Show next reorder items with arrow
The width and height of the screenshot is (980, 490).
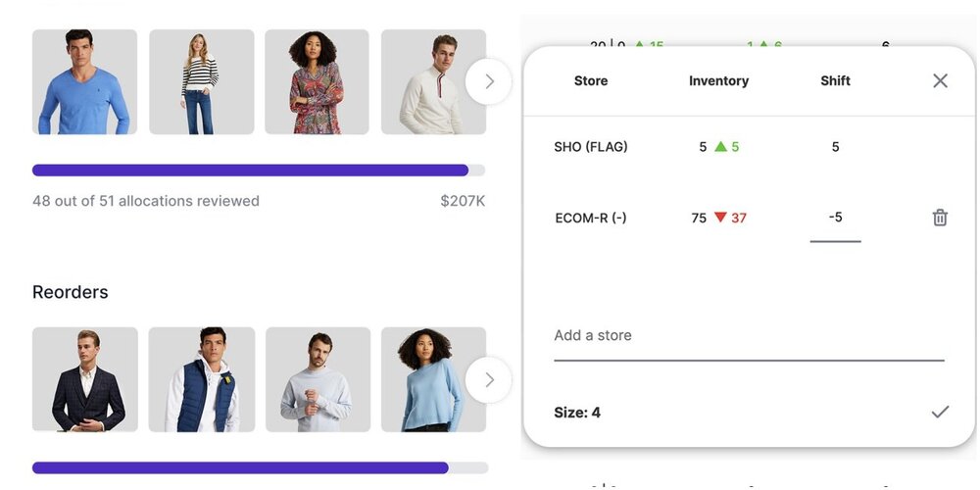tap(488, 379)
